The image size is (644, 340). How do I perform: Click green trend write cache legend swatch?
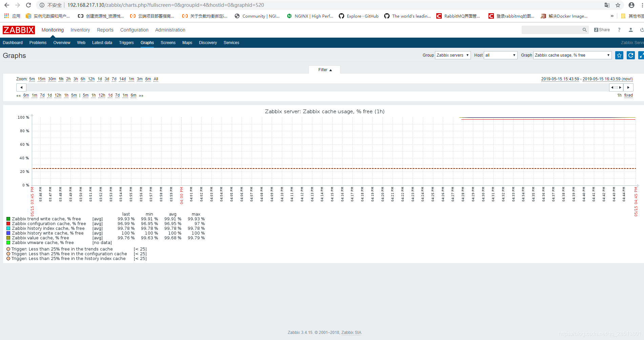8,219
